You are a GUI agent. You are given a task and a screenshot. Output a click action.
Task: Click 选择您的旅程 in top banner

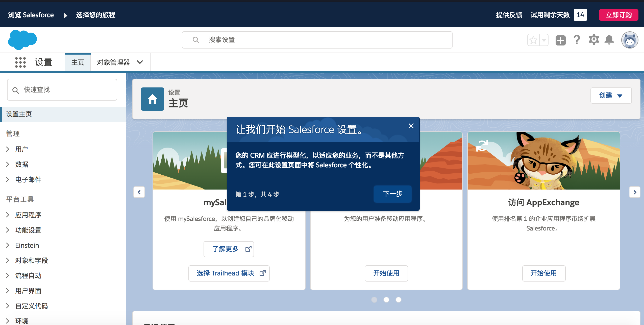tap(95, 15)
